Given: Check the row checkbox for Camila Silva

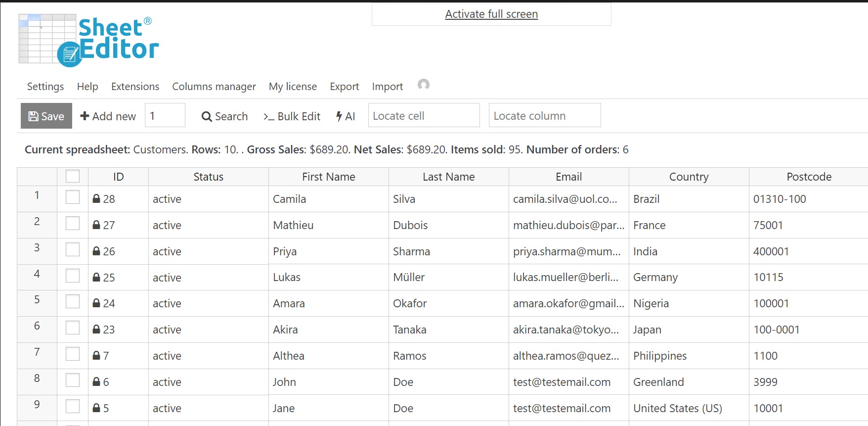Looking at the screenshot, I should point(73,197).
